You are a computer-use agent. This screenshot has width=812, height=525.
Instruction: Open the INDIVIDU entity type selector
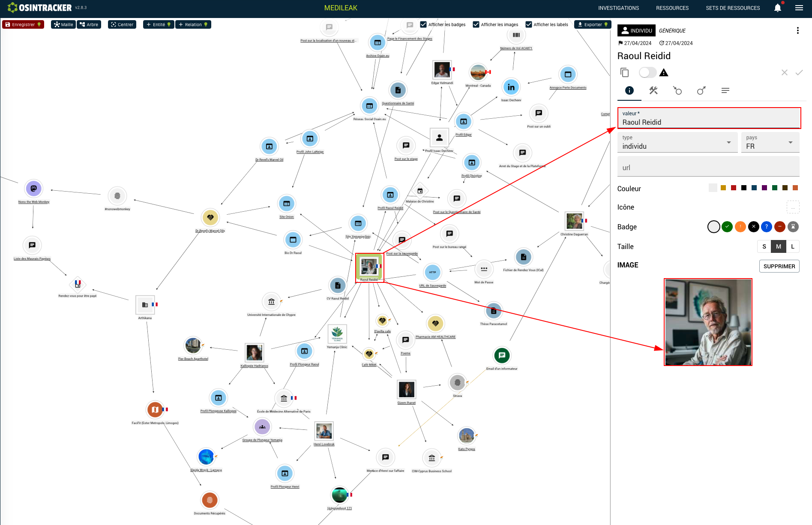[x=637, y=30]
